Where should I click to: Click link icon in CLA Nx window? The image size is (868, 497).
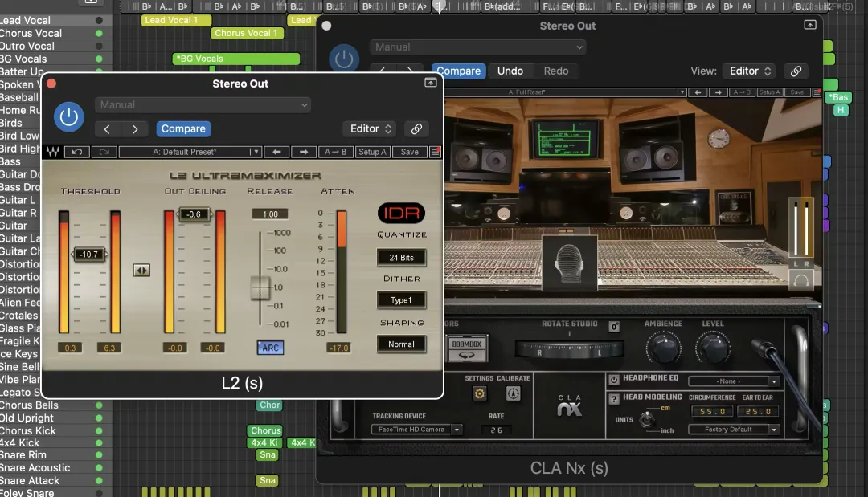pyautogui.click(x=796, y=71)
